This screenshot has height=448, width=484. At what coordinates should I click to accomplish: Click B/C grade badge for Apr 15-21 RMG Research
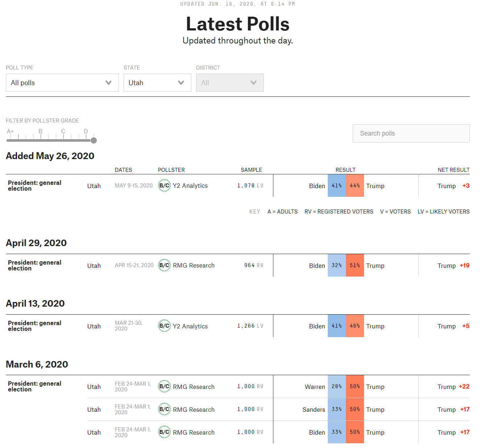pos(164,265)
